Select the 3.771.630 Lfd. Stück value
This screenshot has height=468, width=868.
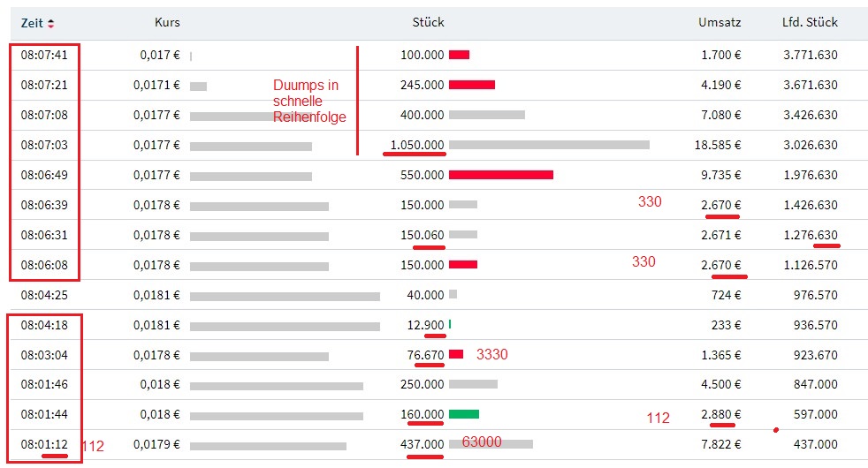click(810, 55)
